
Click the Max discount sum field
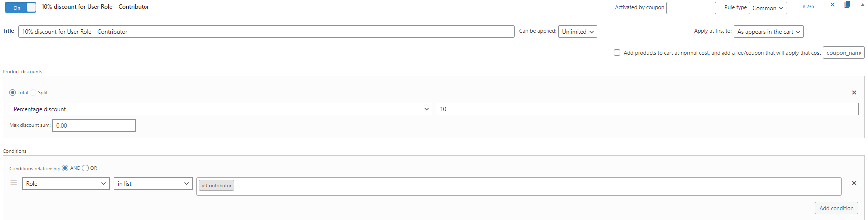pyautogui.click(x=94, y=126)
